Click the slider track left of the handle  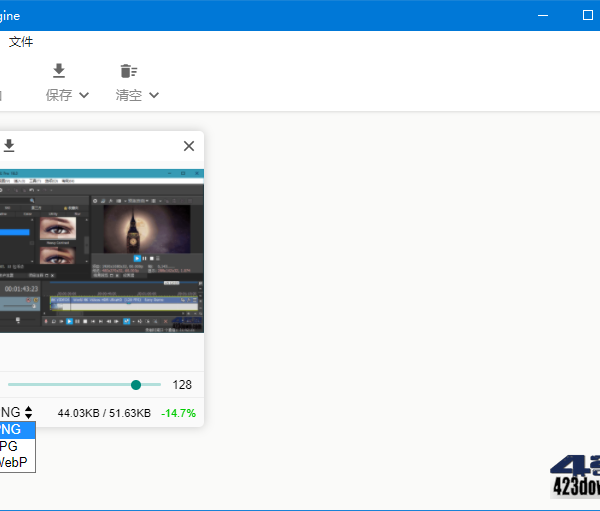point(70,385)
